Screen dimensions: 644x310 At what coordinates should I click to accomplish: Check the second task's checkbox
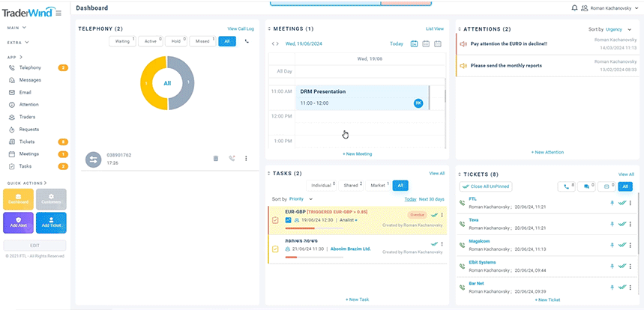275,249
